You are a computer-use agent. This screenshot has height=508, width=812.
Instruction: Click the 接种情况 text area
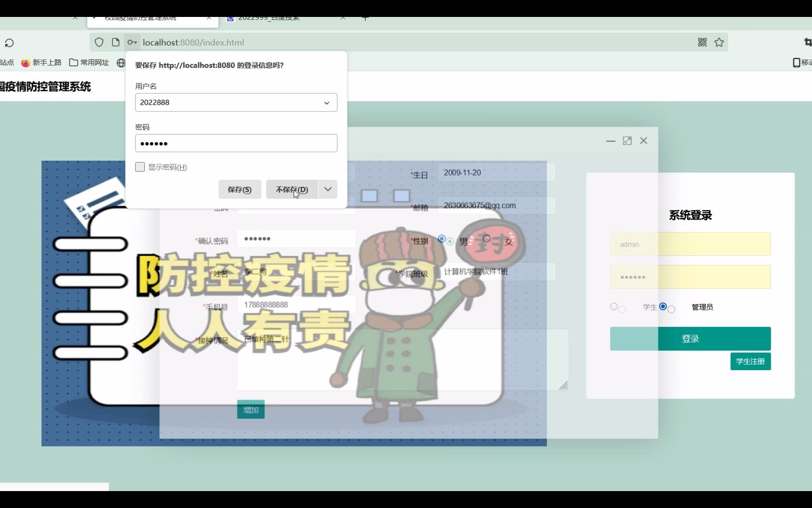click(x=403, y=360)
